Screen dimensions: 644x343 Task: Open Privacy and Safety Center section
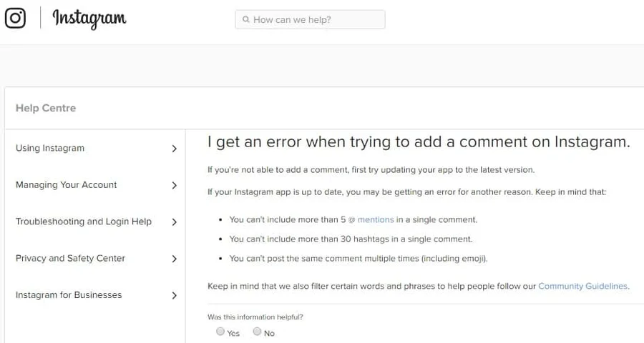click(70, 259)
